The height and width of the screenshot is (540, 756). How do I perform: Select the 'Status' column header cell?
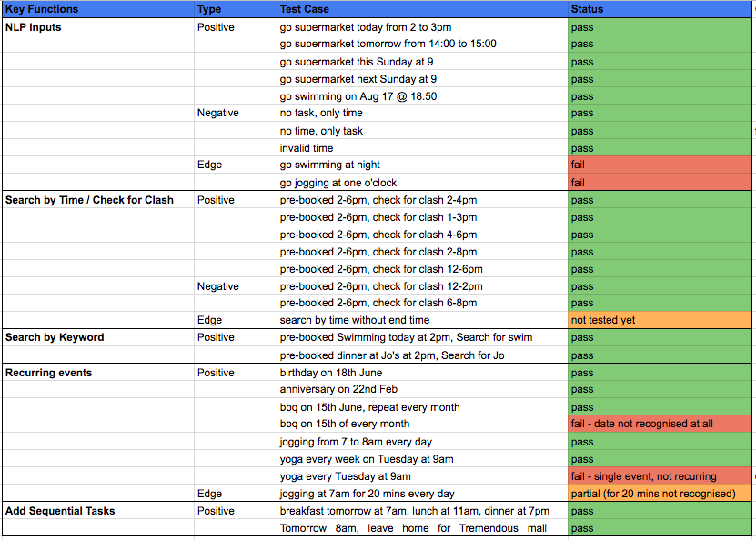[x=660, y=9]
